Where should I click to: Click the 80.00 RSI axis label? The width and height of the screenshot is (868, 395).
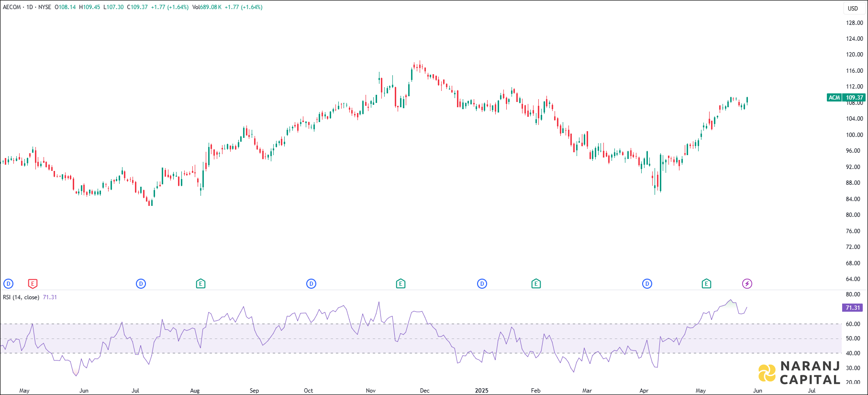854,294
